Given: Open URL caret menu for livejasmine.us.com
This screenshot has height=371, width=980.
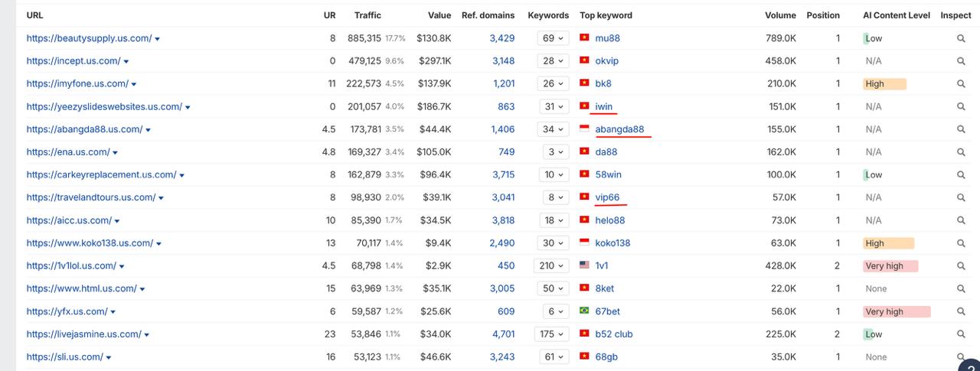Looking at the screenshot, I should (x=147, y=334).
